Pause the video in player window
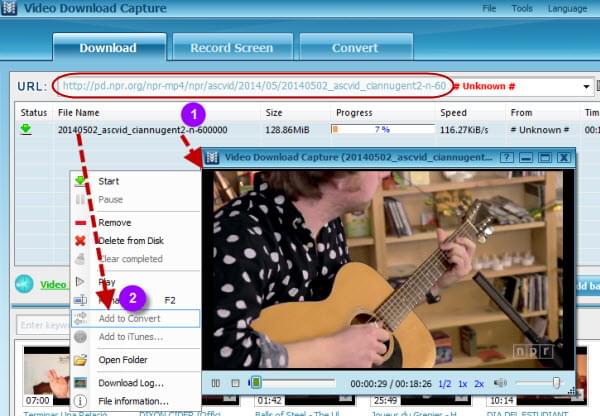Screen dimensions: 600x416 click(216, 383)
